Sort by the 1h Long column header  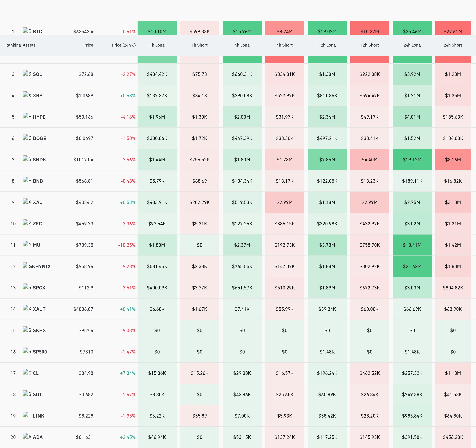click(157, 45)
